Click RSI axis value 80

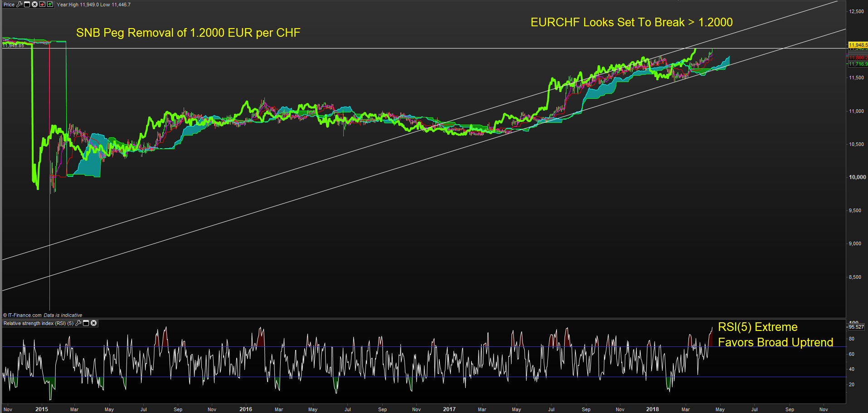[x=852, y=339]
